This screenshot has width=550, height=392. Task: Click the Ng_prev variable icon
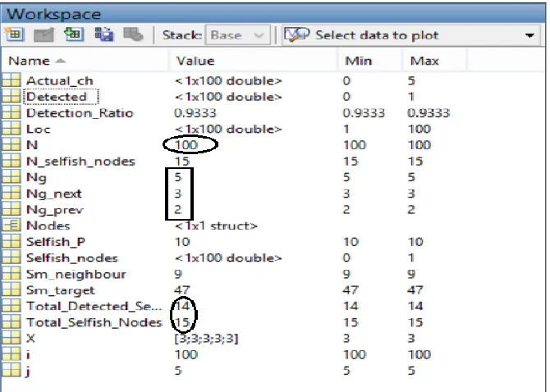pos(11,209)
